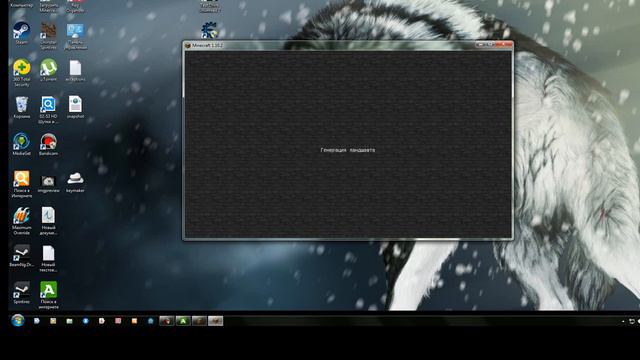Viewport: 640px width, 360px height.
Task: Open the green A Поиск в интернете shortcut
Action: (x=48, y=295)
